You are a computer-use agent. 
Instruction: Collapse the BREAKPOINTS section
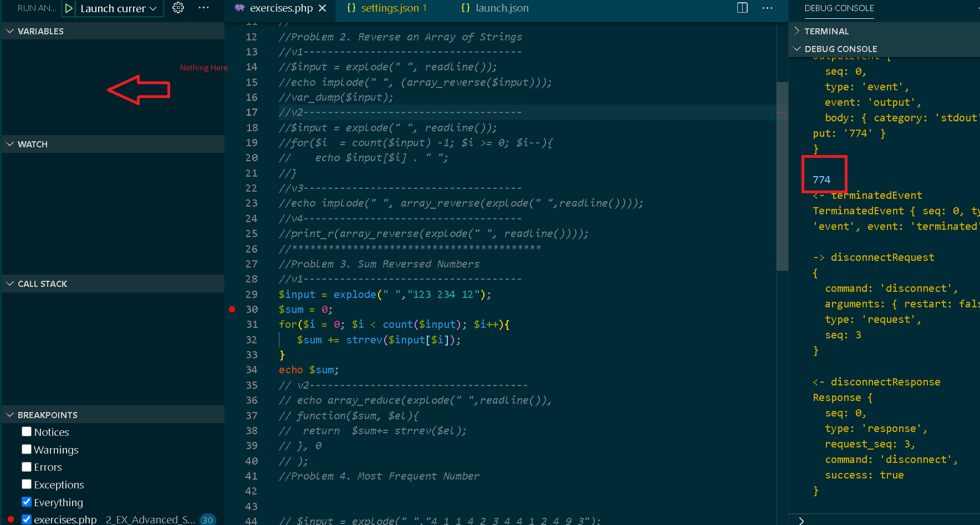pyautogui.click(x=113, y=415)
